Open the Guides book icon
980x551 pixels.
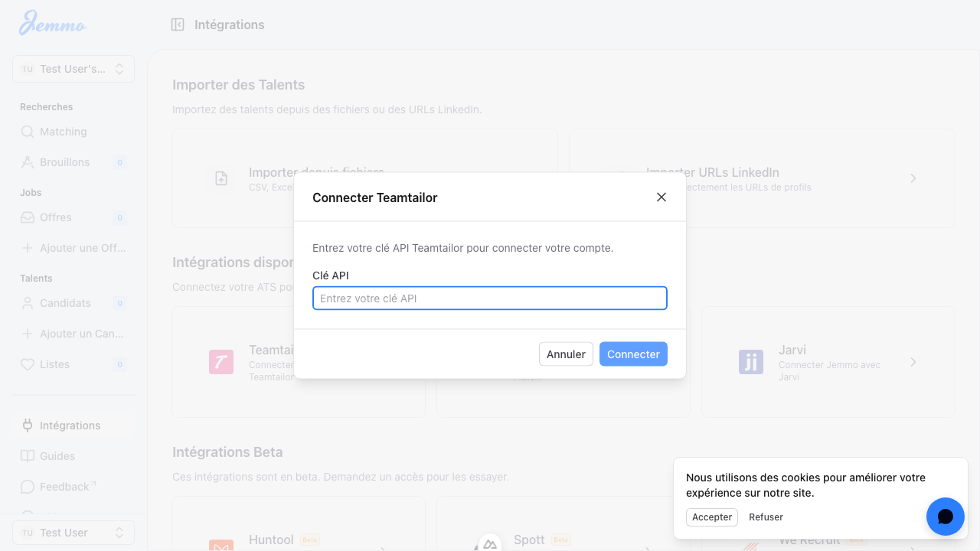[26, 456]
